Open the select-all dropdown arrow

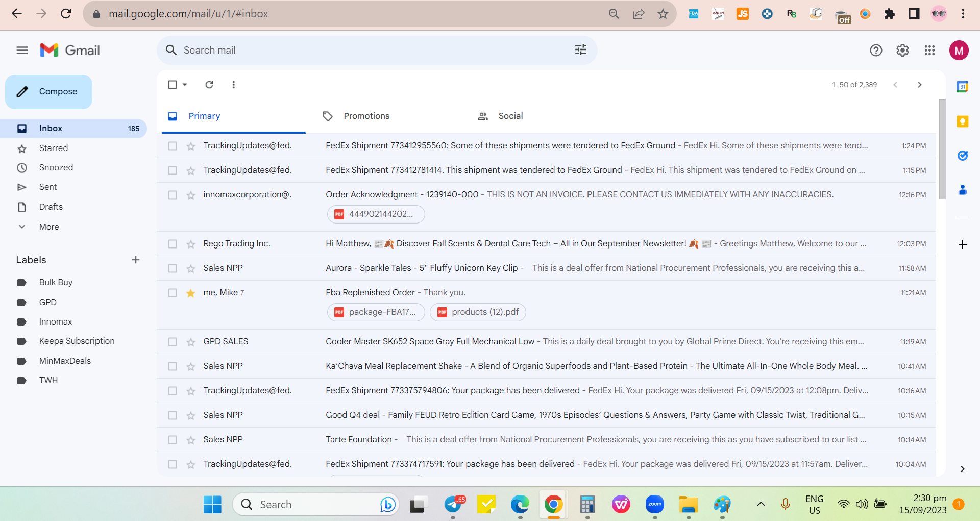(185, 85)
